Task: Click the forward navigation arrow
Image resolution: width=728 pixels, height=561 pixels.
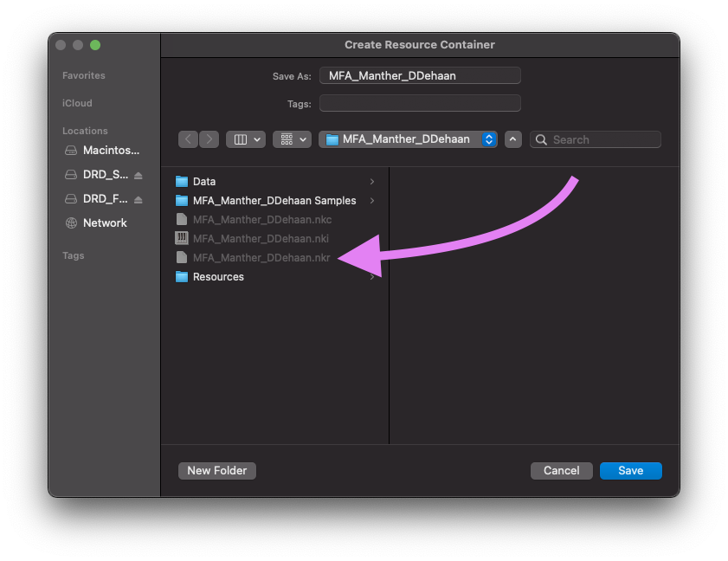Action: [209, 139]
